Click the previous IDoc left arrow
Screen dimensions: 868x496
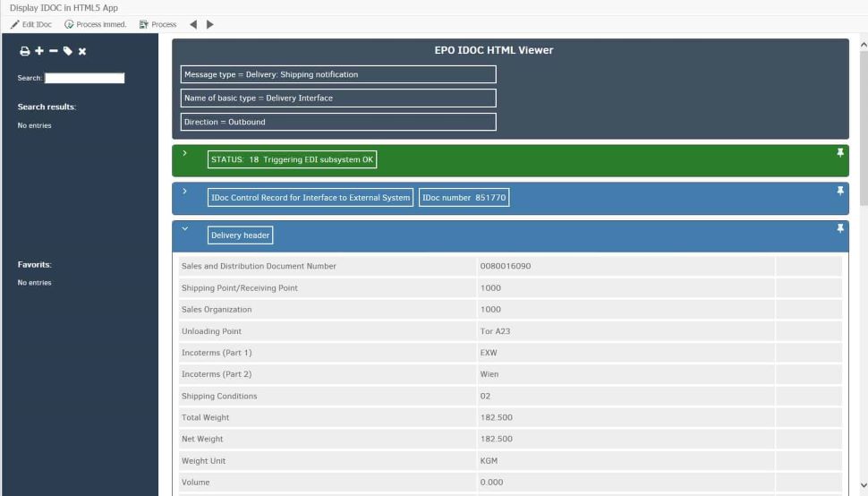click(193, 24)
